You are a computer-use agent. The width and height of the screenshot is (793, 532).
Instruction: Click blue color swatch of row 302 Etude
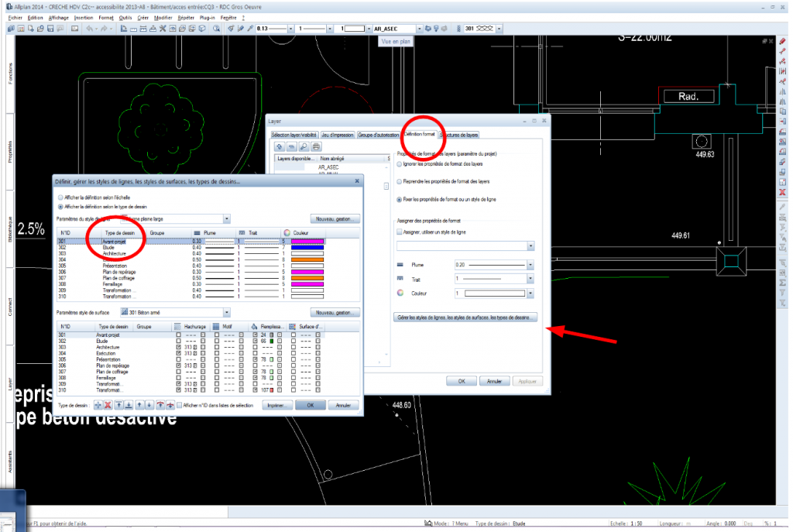click(307, 248)
